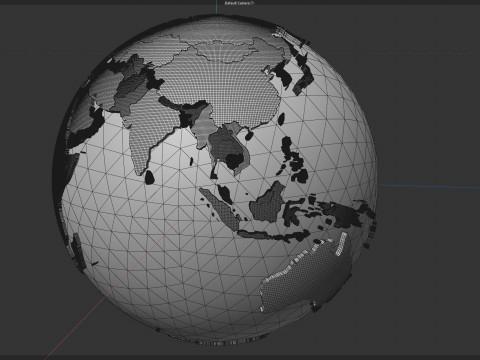Click the camera icon beside Default Camera

[252, 3]
